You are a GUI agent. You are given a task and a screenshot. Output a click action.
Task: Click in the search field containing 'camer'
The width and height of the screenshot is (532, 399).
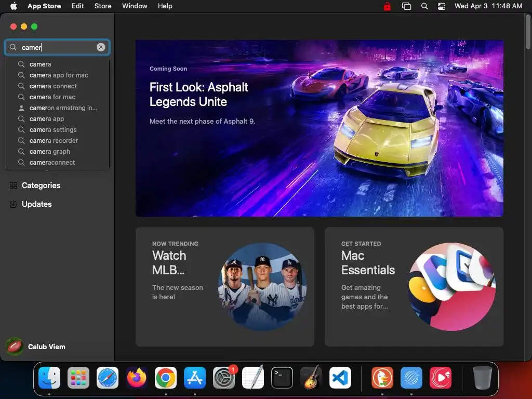tap(57, 47)
